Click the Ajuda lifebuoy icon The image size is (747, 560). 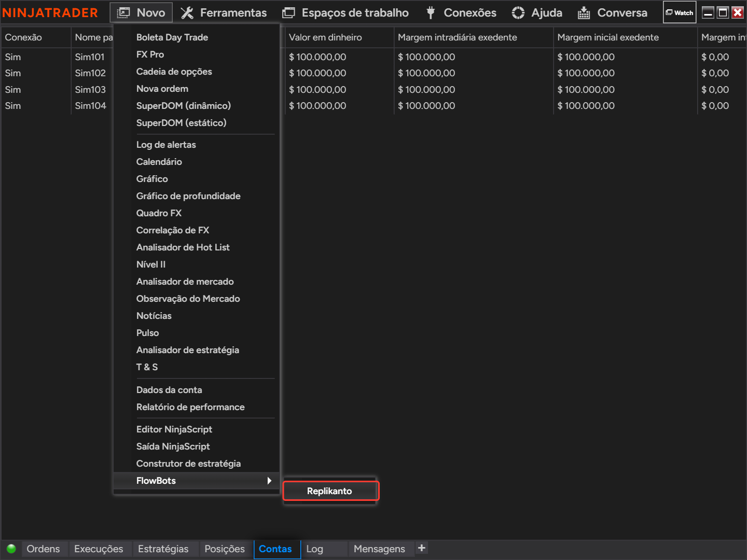[518, 13]
